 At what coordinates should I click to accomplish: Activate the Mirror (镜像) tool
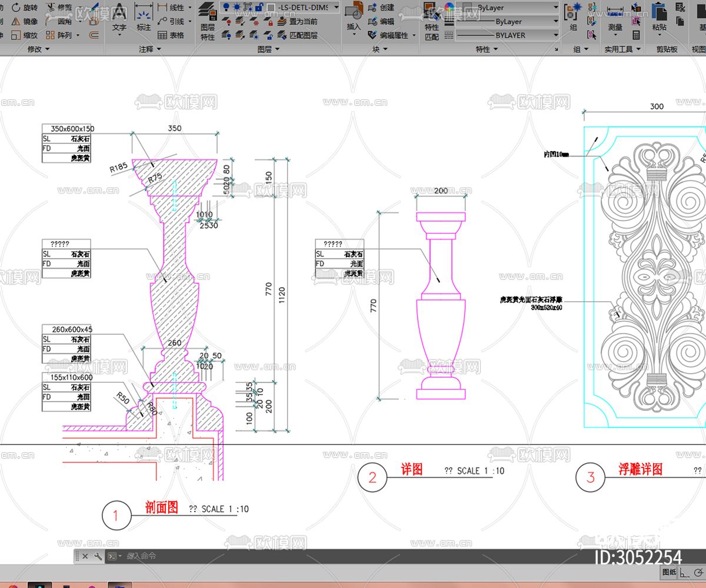coord(24,21)
